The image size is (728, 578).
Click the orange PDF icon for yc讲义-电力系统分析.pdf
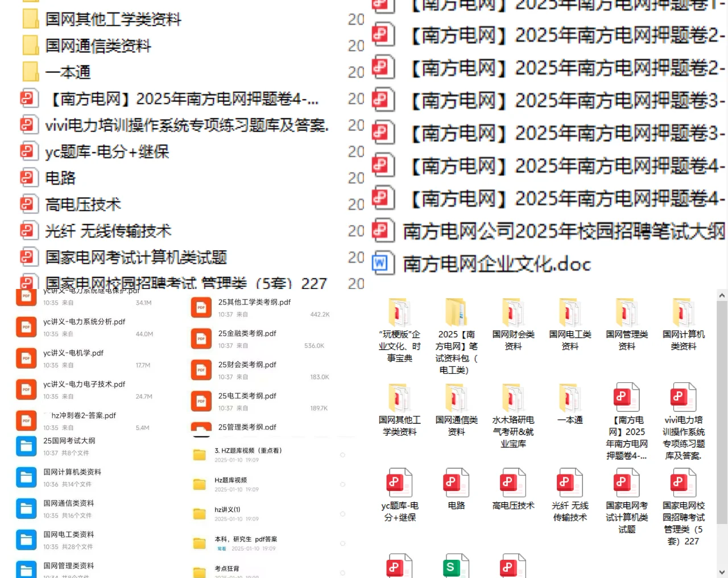[26, 327]
